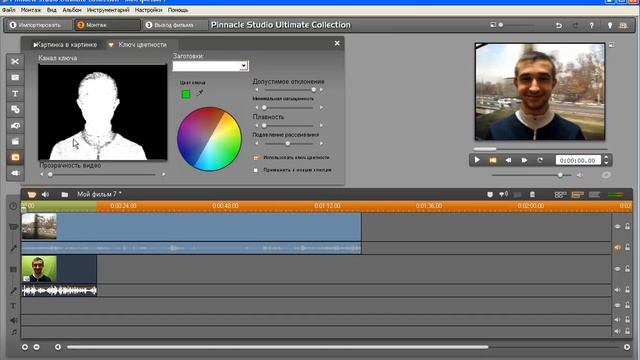Click the zoom in plus button below timeline

coord(25,347)
